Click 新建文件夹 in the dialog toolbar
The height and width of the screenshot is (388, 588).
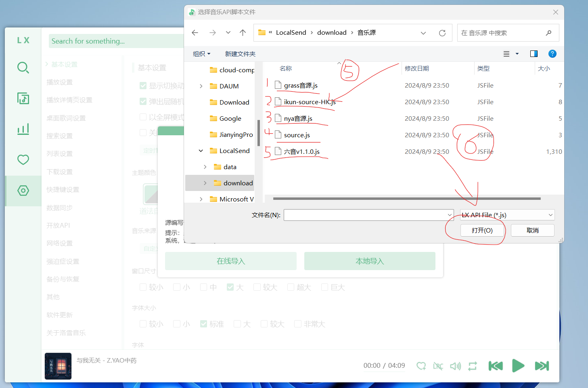click(240, 54)
